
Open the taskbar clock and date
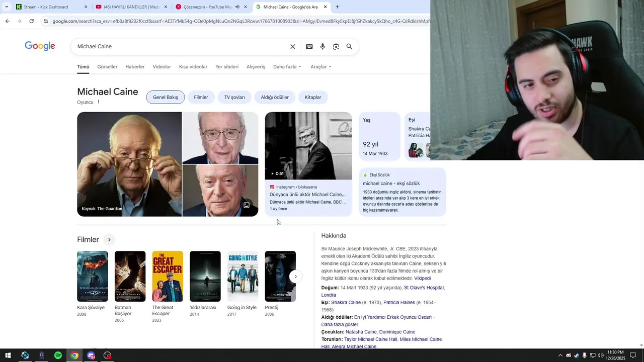tap(615, 355)
